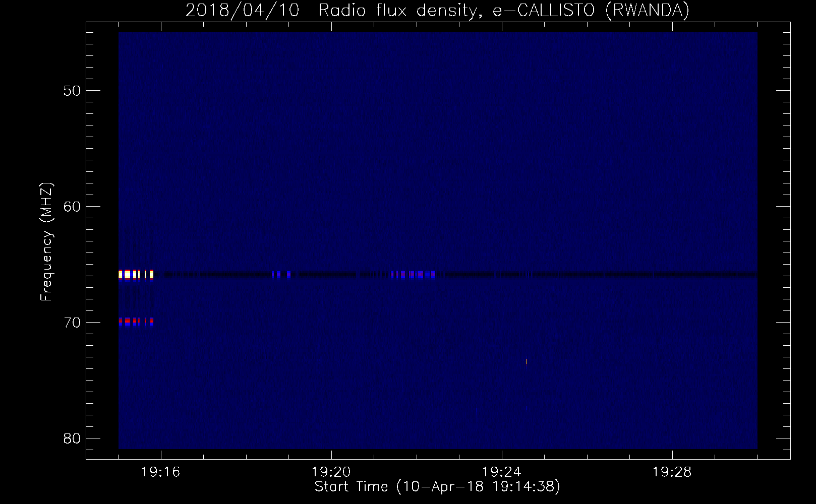Click the 'Start Time (10-Apr-18 19:14:38)' label
The width and height of the screenshot is (816, 504).
[x=437, y=487]
